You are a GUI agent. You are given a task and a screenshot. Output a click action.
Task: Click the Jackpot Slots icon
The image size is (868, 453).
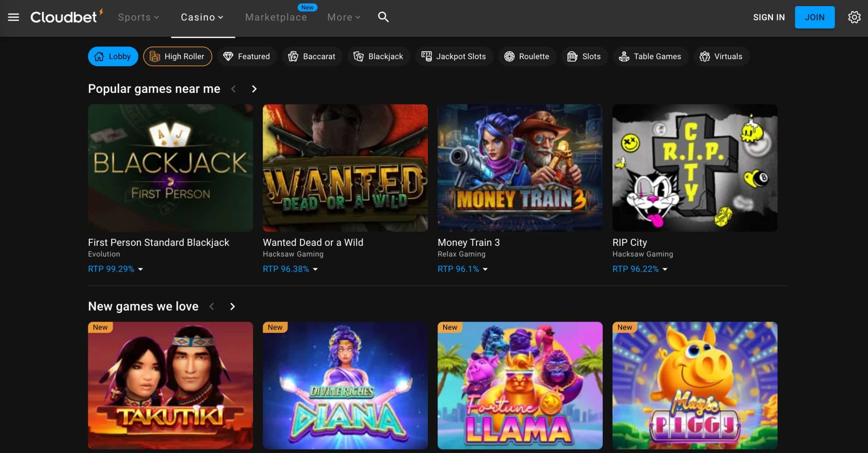click(426, 56)
